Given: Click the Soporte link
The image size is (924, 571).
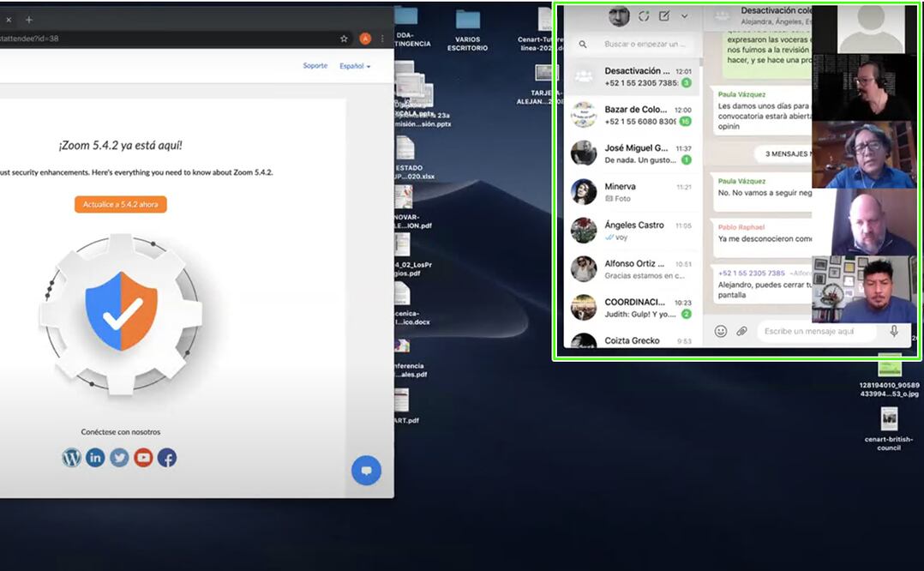Looking at the screenshot, I should pos(315,66).
